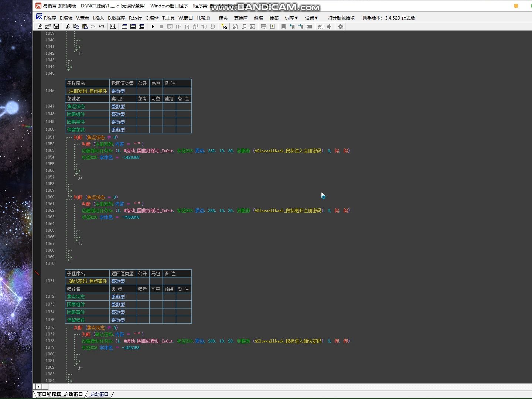Screen dimensions: 532x399
Task: Click the Paste clipboard icon
Action: pyautogui.click(x=85, y=27)
